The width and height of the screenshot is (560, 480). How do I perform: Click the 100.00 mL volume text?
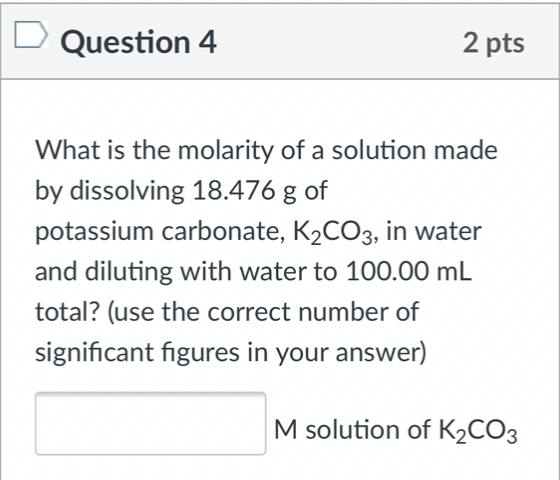(409, 271)
